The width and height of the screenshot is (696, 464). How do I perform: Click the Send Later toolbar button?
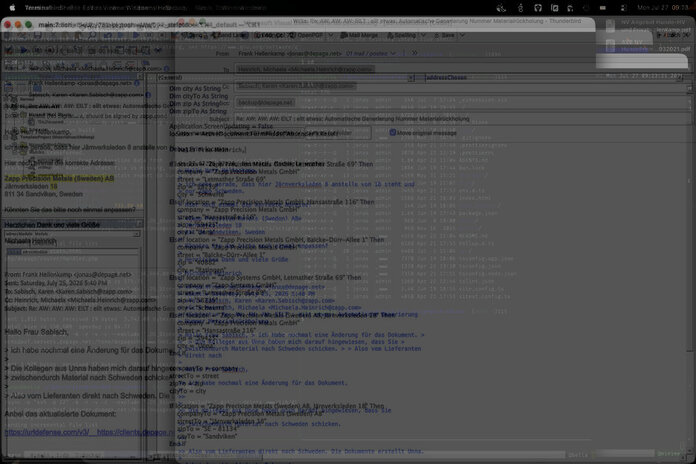[x=229, y=35]
